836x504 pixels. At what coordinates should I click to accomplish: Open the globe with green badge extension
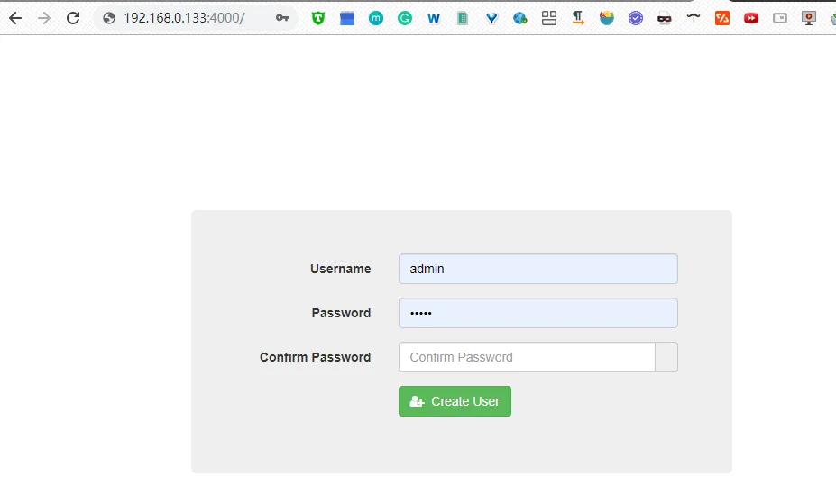click(x=520, y=18)
